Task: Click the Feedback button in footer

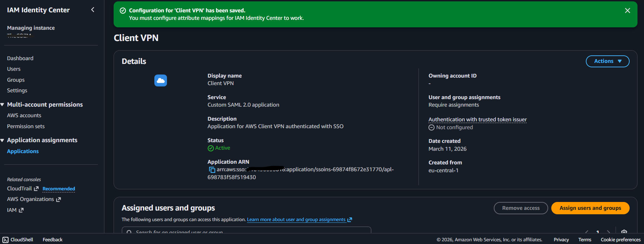Action: click(x=53, y=240)
